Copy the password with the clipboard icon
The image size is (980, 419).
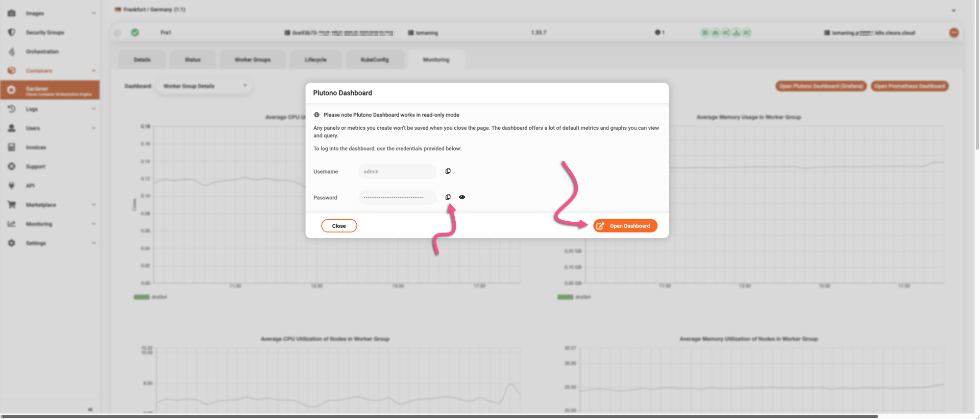click(448, 197)
